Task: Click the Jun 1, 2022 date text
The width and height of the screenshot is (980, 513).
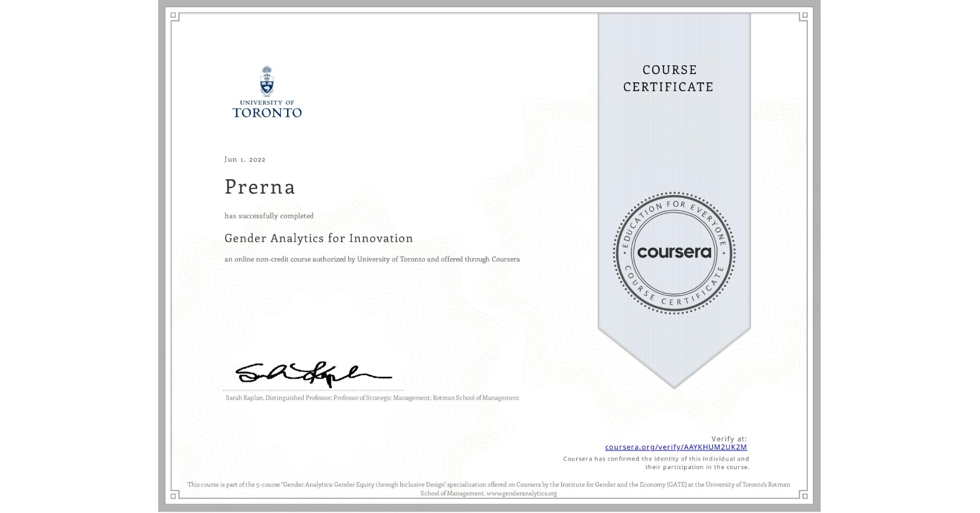Action: (244, 159)
